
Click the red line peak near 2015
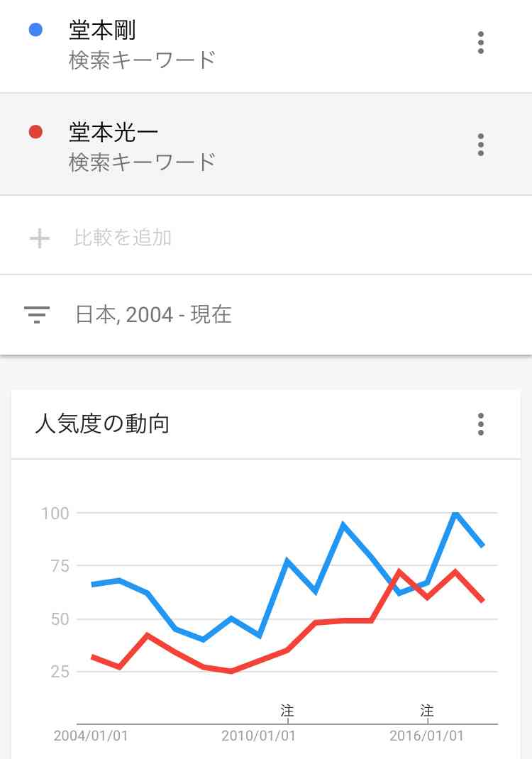point(399,572)
